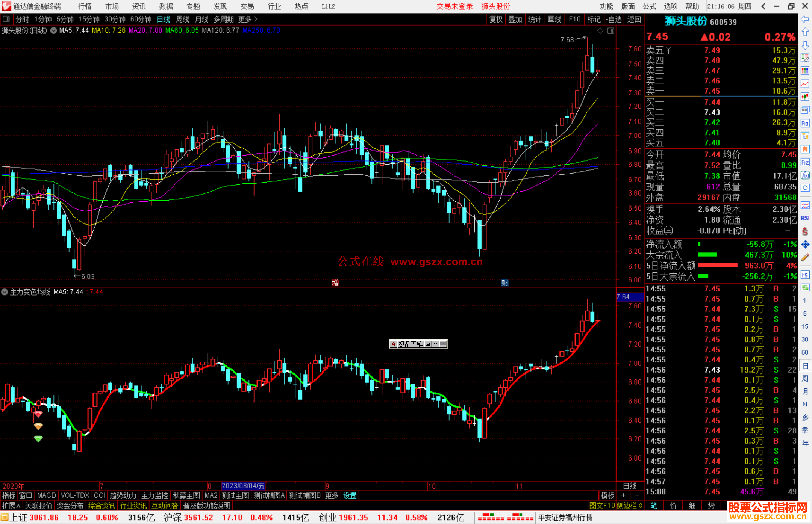Image resolution: width=812 pixels, height=524 pixels.
Task: Open the 行情 menu
Action: [85, 6]
